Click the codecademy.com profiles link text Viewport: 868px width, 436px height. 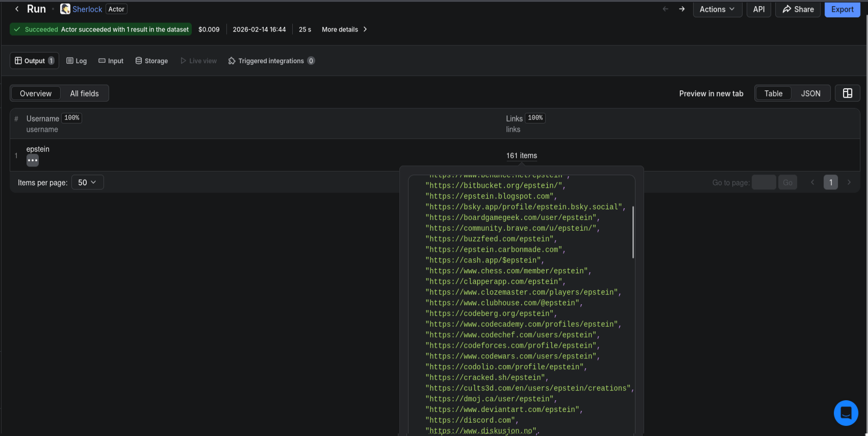[522, 325]
